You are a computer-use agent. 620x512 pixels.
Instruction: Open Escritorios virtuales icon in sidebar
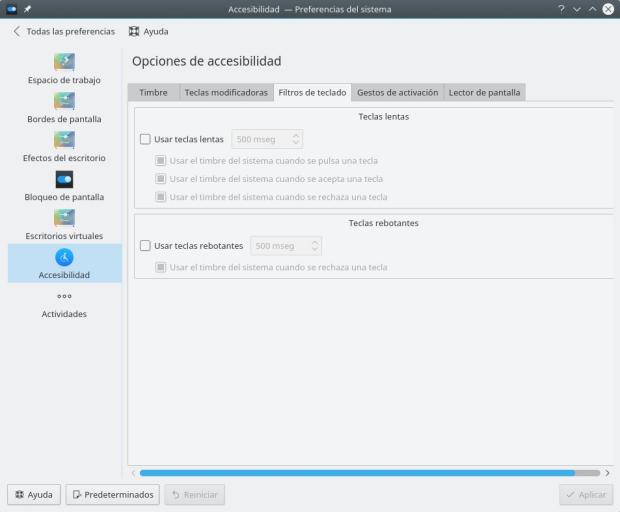pos(64,218)
